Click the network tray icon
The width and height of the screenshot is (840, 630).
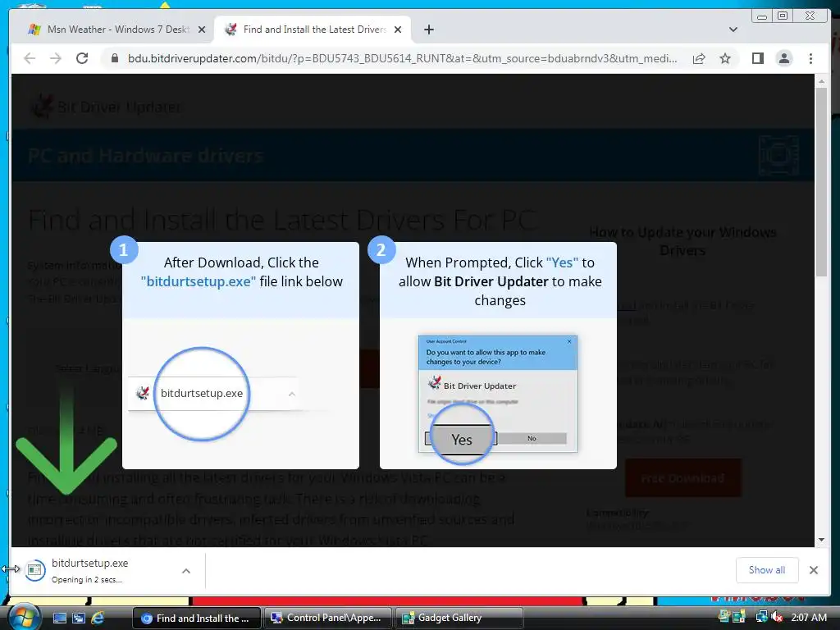[x=761, y=618]
